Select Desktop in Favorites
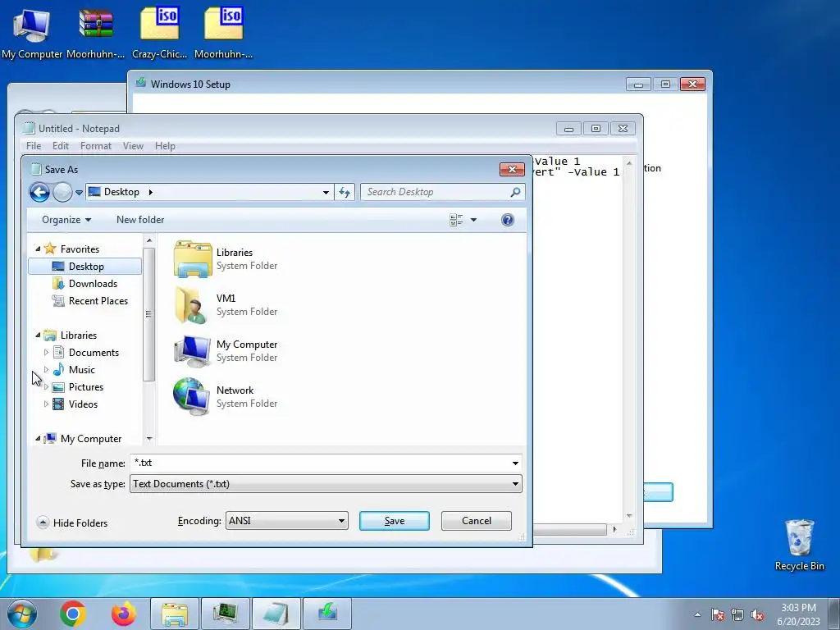Viewport: 840px width, 630px height. coord(84,267)
